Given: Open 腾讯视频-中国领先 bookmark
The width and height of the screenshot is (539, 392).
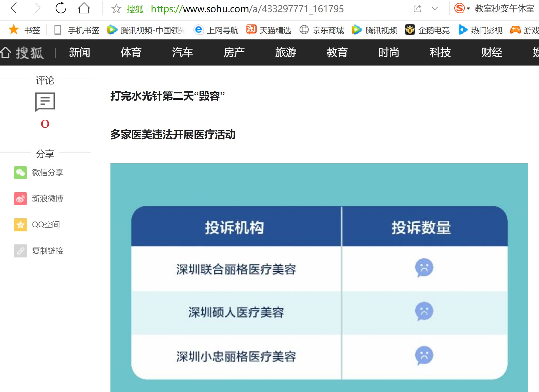Looking at the screenshot, I should (146, 30).
